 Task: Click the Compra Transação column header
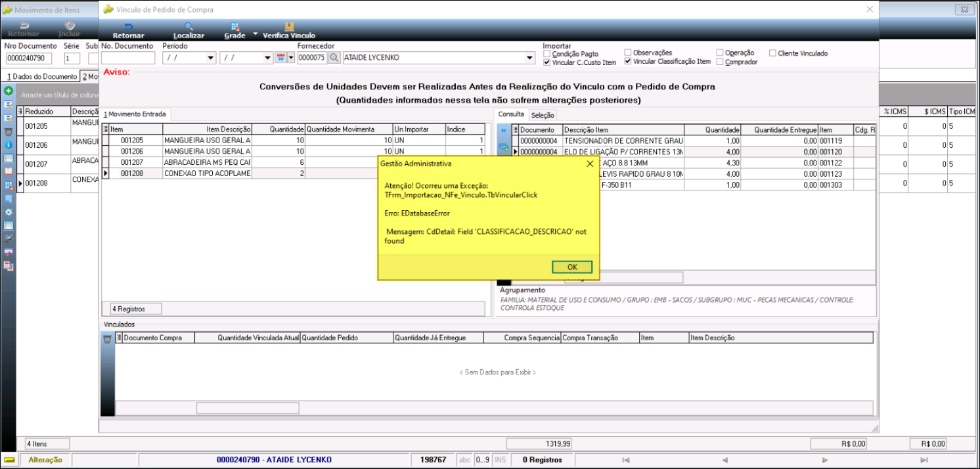coord(600,338)
